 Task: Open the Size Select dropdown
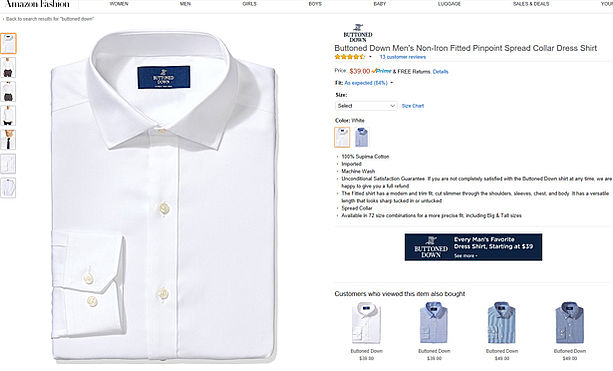coord(366,106)
